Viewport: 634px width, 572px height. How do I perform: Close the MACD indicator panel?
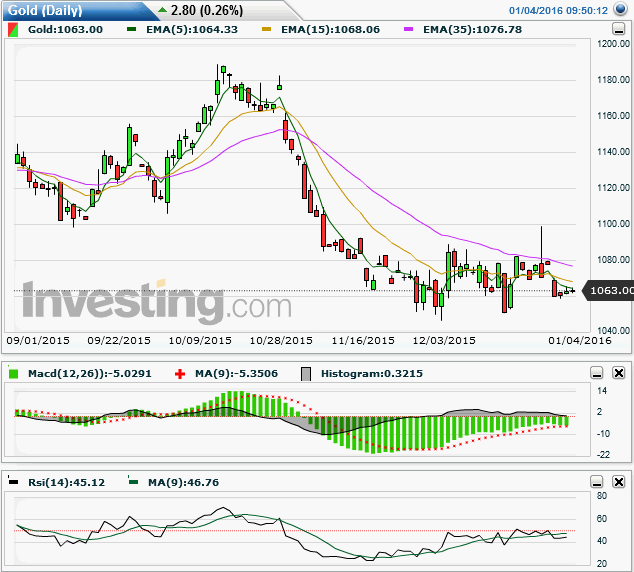(619, 373)
